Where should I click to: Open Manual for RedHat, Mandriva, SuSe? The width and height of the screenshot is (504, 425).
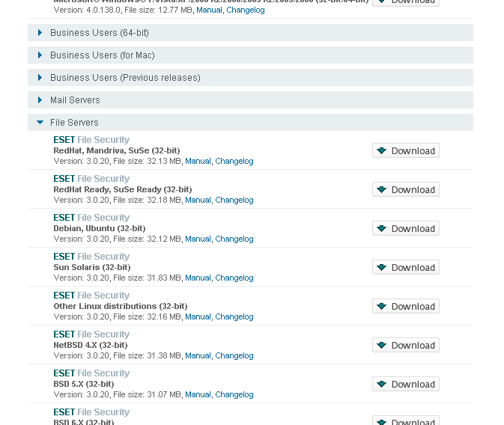coord(198,161)
